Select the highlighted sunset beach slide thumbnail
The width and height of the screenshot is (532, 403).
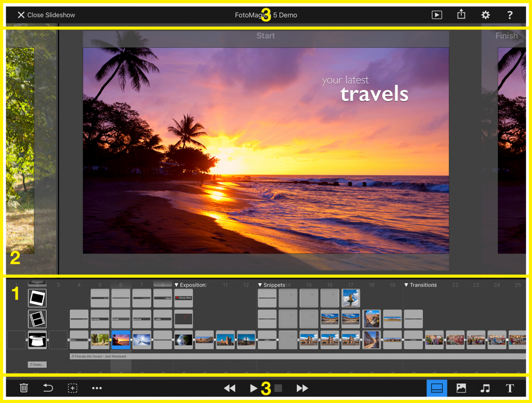(121, 340)
